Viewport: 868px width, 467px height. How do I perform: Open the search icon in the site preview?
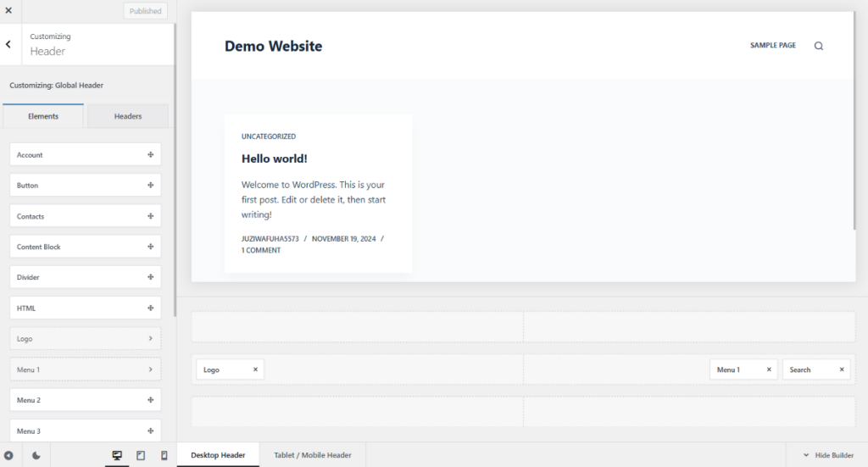[819, 46]
